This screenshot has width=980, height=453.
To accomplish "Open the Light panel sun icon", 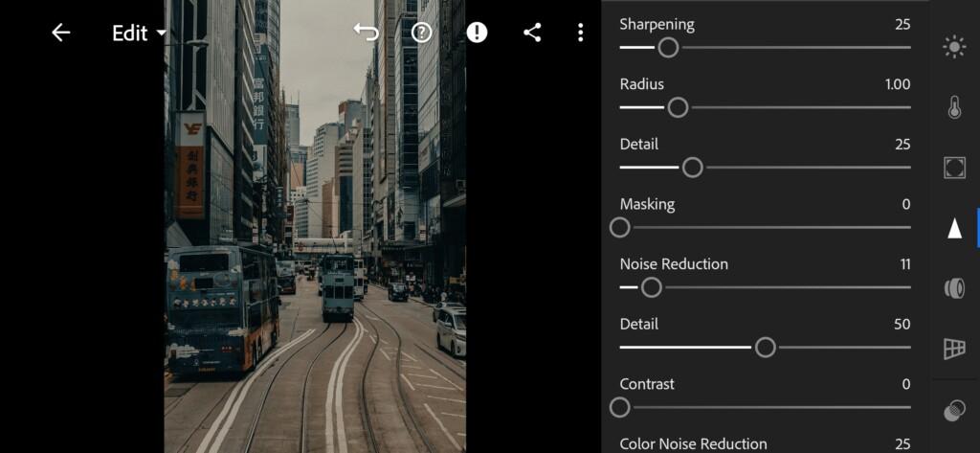I will coord(954,48).
